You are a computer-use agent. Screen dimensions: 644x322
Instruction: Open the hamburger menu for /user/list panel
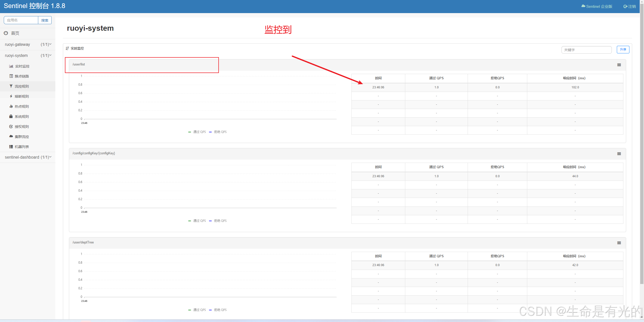619,65
